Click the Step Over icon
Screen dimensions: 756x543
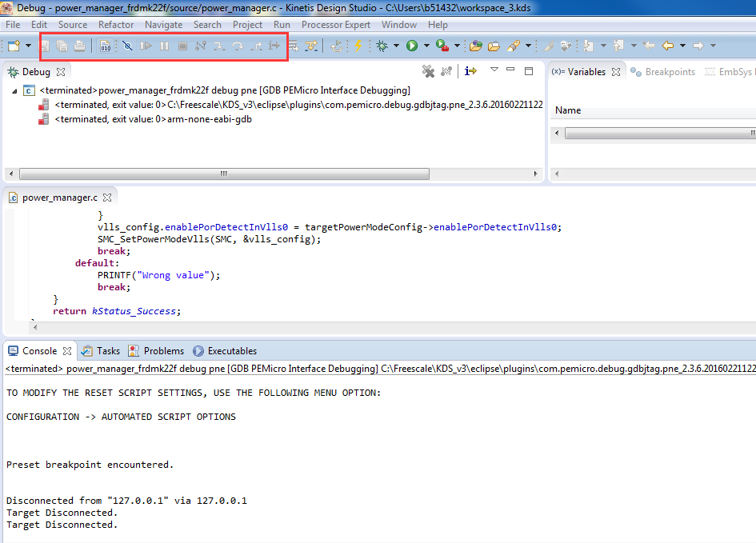238,46
